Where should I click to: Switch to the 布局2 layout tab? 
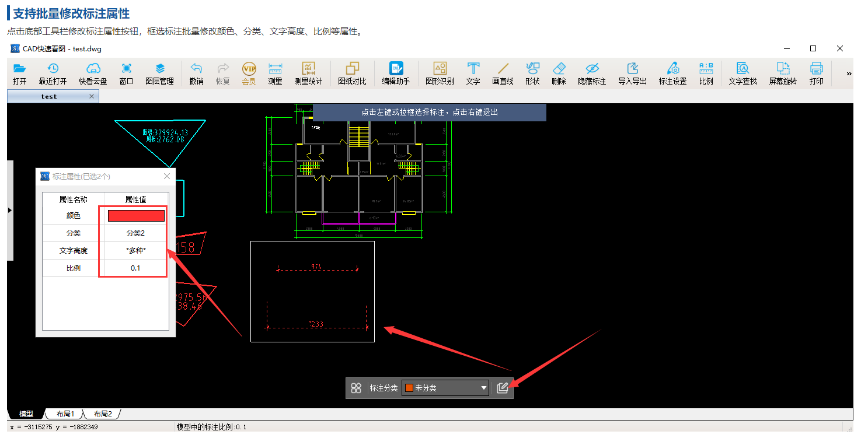pyautogui.click(x=103, y=414)
